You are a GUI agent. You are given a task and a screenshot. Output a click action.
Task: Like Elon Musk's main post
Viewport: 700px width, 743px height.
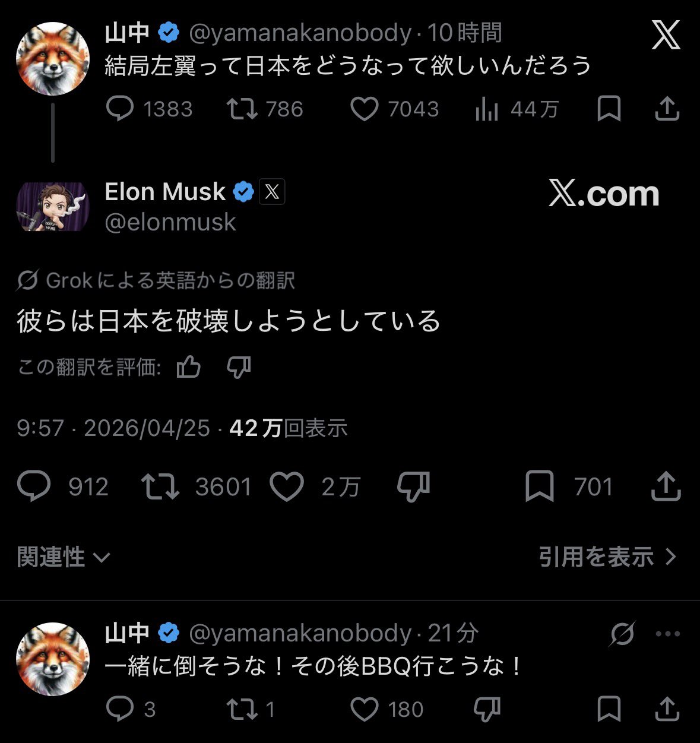(287, 486)
